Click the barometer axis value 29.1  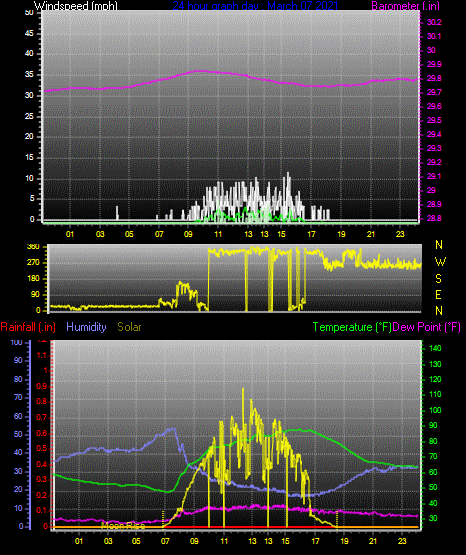pos(434,176)
